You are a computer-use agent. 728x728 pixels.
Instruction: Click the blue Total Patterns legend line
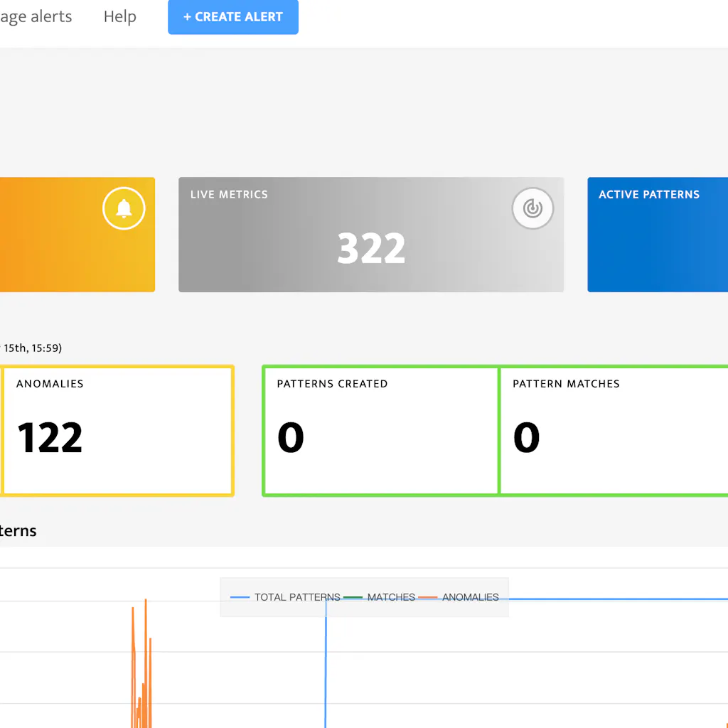click(240, 597)
